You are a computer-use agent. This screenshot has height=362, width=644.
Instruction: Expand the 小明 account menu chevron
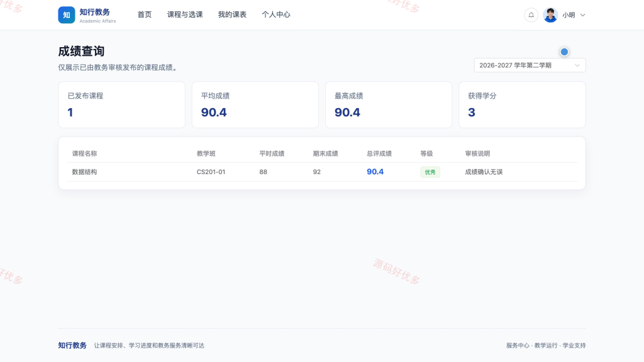pyautogui.click(x=582, y=15)
